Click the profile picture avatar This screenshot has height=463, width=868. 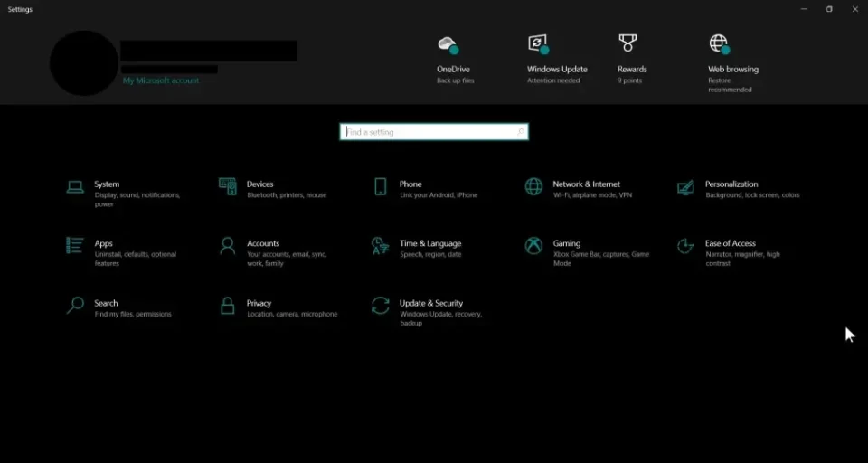click(83, 63)
